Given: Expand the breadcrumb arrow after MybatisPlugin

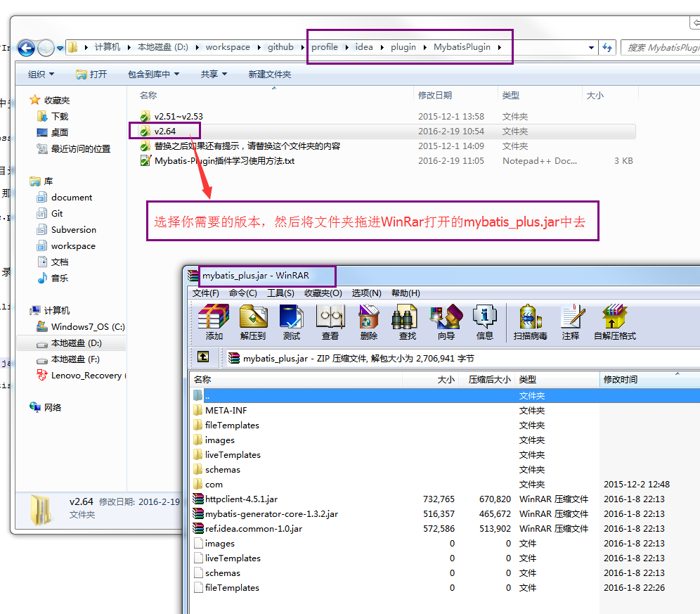Looking at the screenshot, I should coord(499,47).
